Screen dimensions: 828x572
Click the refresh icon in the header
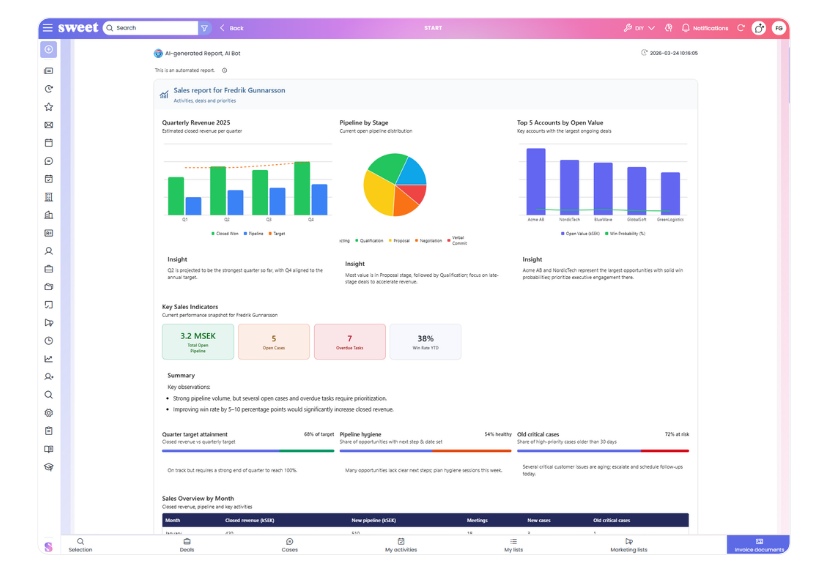(x=740, y=28)
